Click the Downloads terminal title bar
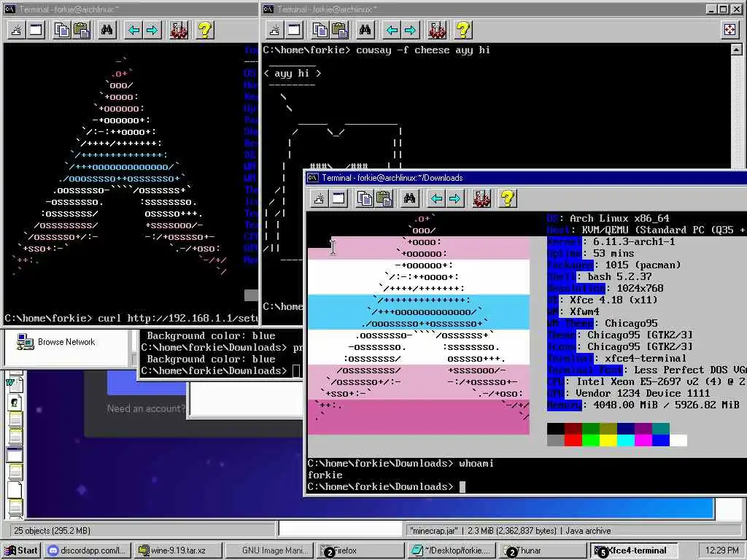 tap(526, 178)
